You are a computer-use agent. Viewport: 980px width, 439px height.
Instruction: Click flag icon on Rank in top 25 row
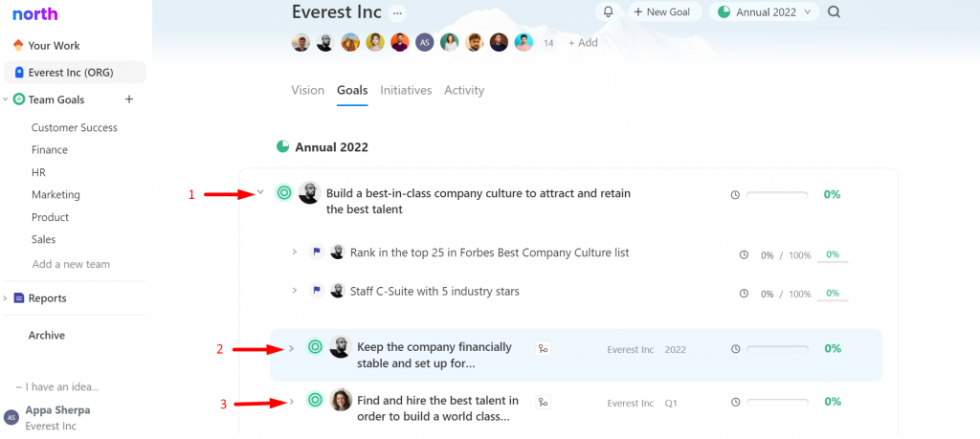(x=317, y=252)
